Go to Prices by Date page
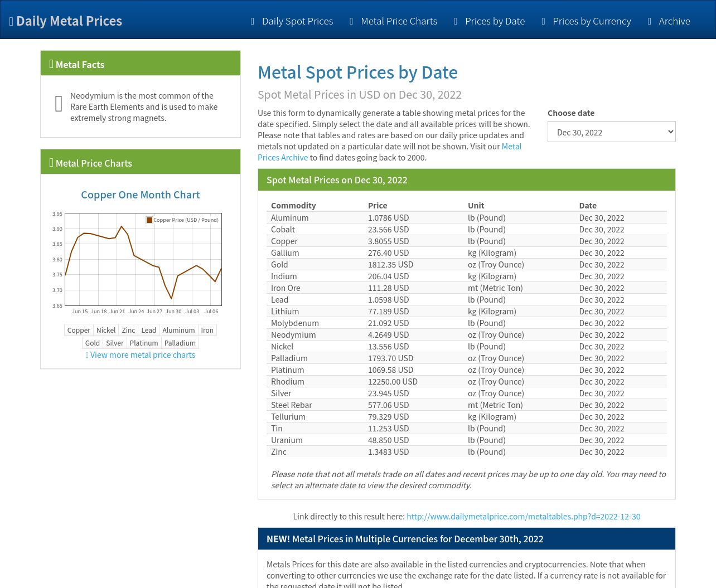The width and height of the screenshot is (716, 588). tap(495, 21)
